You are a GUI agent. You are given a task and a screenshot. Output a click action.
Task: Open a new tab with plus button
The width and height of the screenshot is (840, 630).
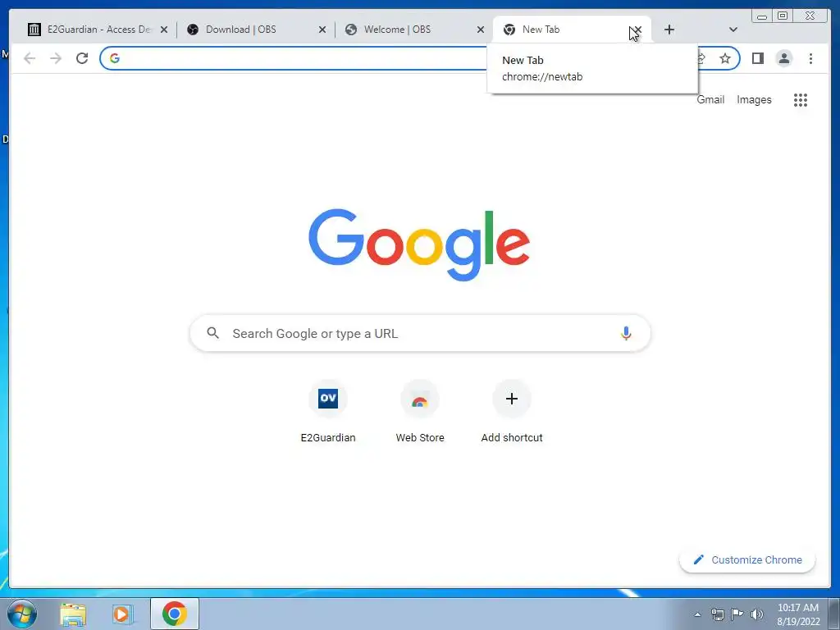tap(669, 30)
